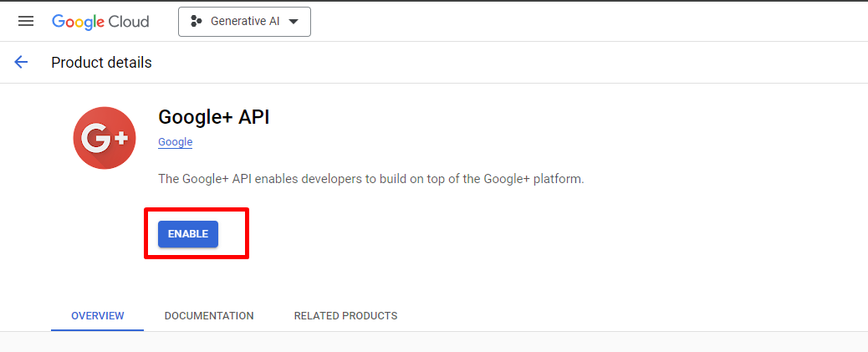Image resolution: width=868 pixels, height=352 pixels.
Task: Enable the Google+ API
Action: 188,234
